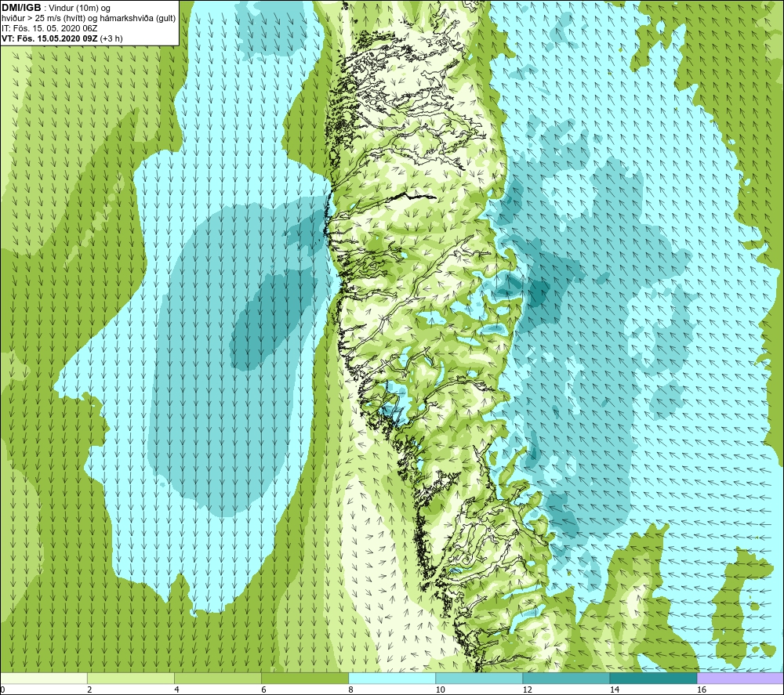Click the '2' label on the color scale
Viewport: 784px width, 695px height.
pos(89,690)
